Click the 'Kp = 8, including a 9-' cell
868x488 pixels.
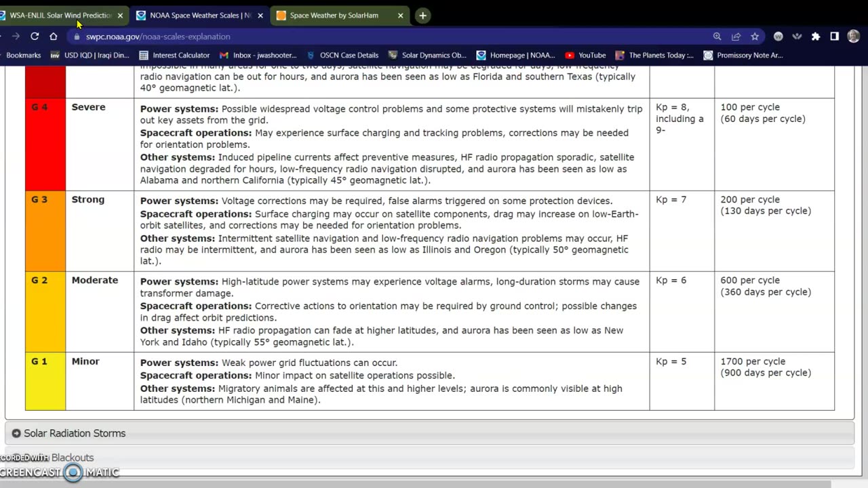(682, 144)
